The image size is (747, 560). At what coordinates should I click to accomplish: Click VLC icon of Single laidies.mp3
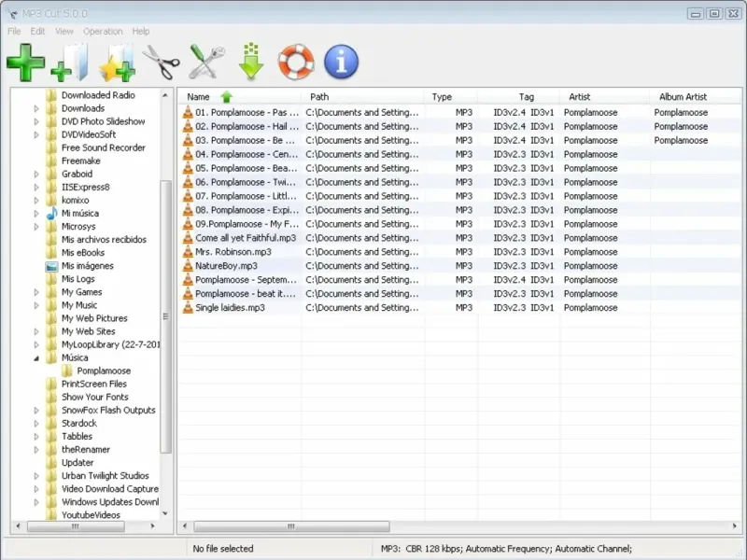pos(189,308)
